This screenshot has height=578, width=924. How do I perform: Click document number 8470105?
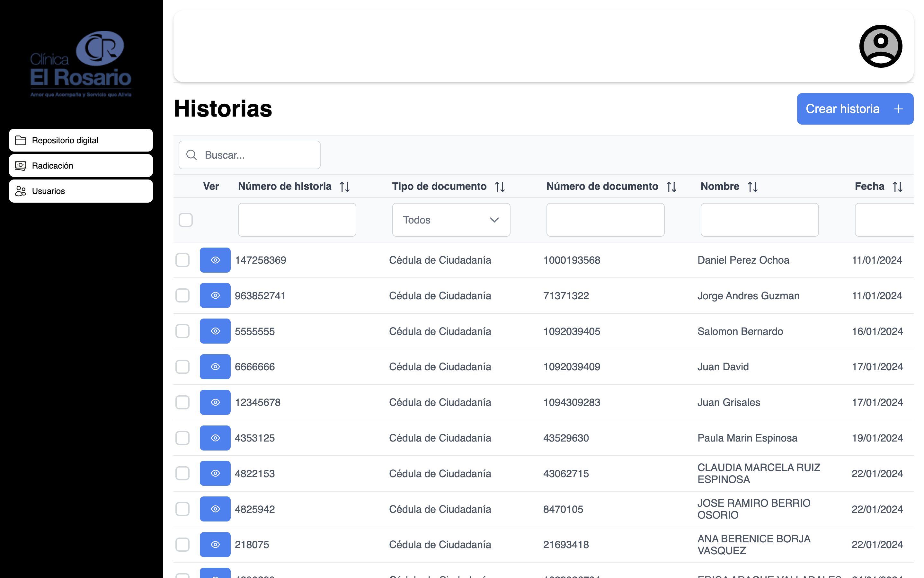(563, 509)
